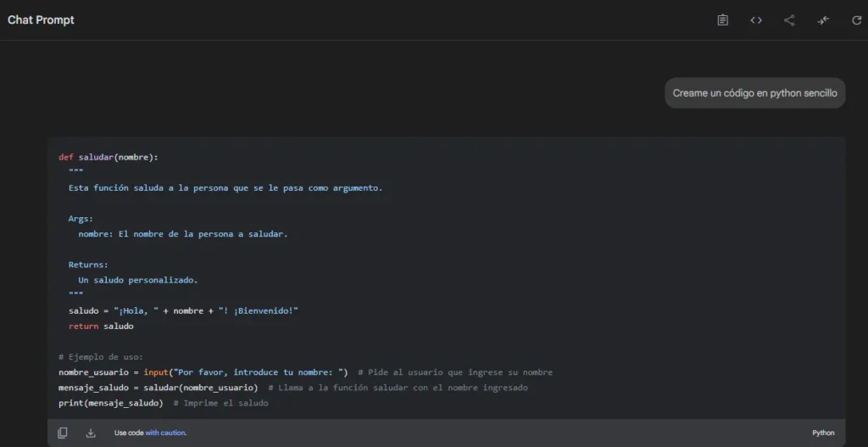Click the refresh icon in header
Image resolution: width=868 pixels, height=447 pixels.
(x=856, y=20)
